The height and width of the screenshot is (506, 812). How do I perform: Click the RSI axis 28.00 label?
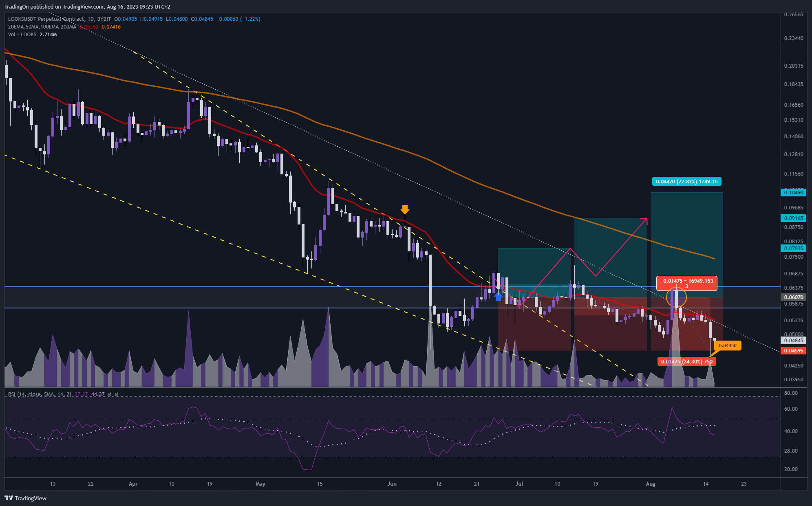coord(791,451)
